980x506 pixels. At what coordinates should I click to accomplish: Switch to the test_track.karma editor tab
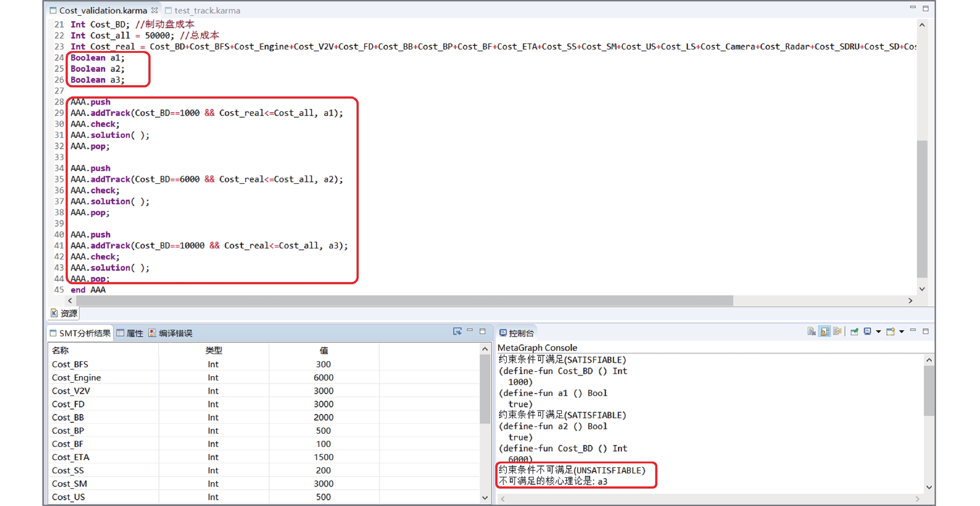click(203, 11)
